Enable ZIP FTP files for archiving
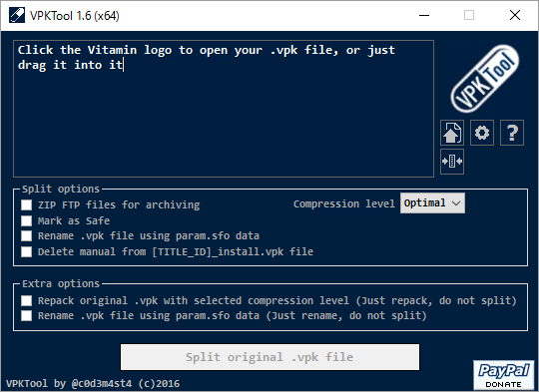This screenshot has height=392, width=539. 27,205
